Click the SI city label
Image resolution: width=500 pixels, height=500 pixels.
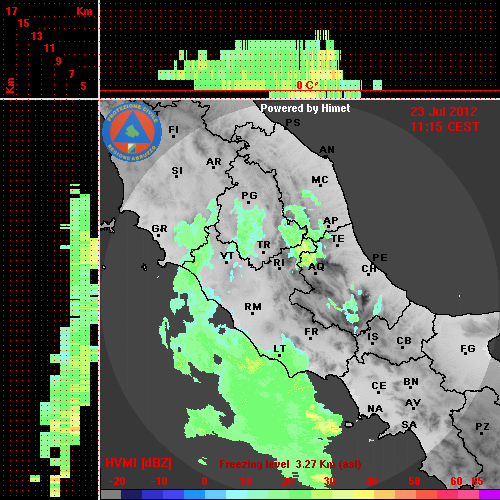click(177, 171)
